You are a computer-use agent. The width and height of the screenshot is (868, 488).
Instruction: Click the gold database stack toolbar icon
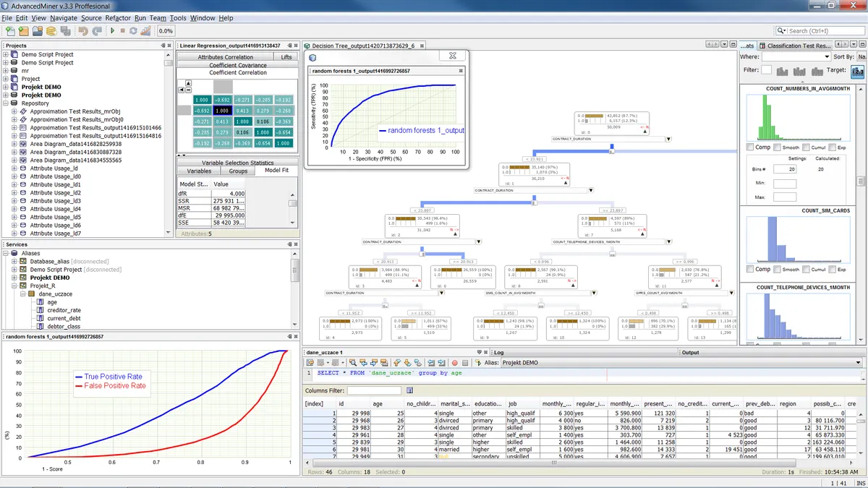pos(51,31)
